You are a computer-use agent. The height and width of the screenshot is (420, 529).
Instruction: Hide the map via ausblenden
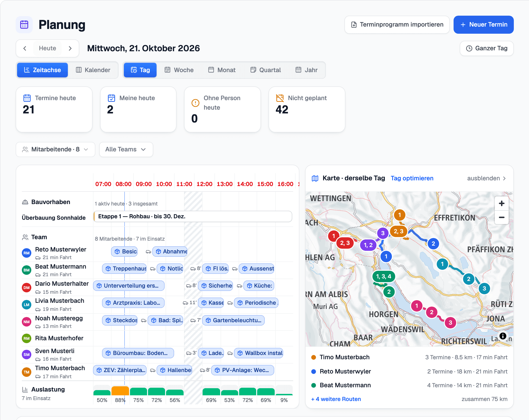tap(487, 178)
